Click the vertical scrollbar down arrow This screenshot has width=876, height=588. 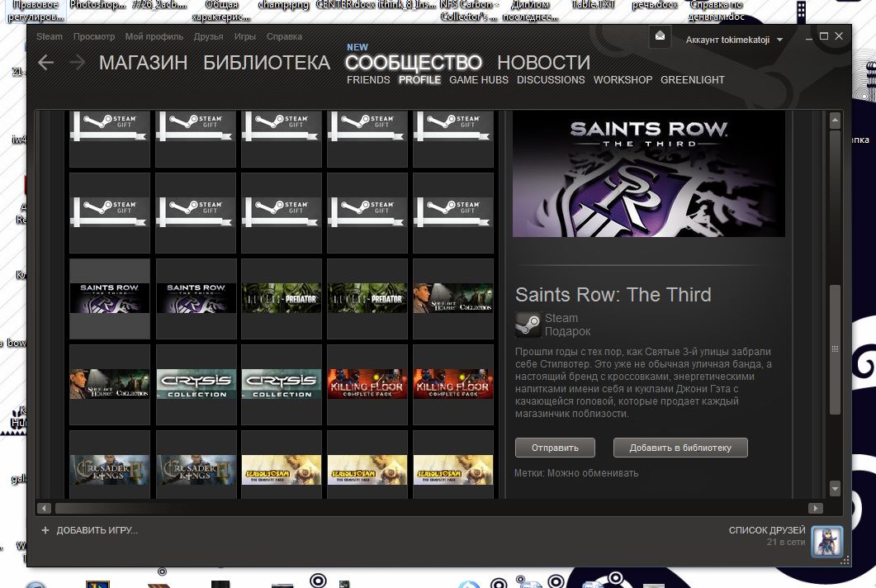click(836, 489)
